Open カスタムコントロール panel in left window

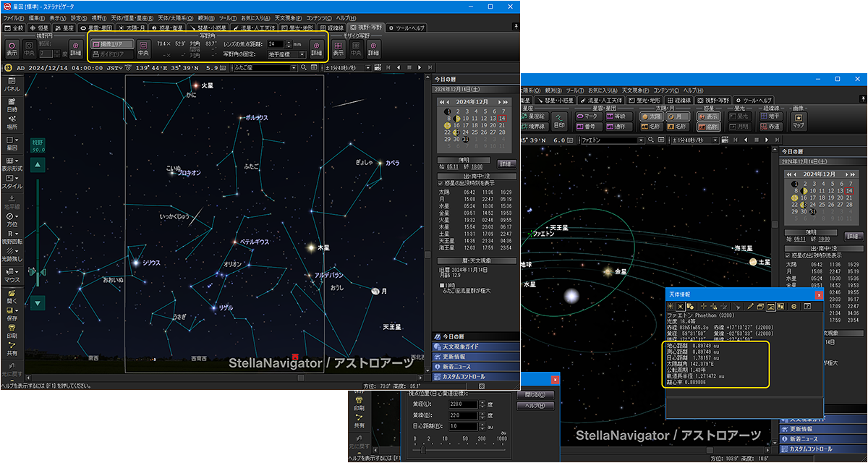[x=476, y=377]
